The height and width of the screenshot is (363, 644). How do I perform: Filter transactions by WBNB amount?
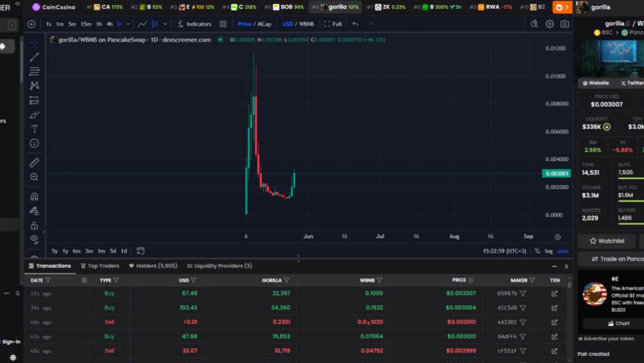(379, 280)
